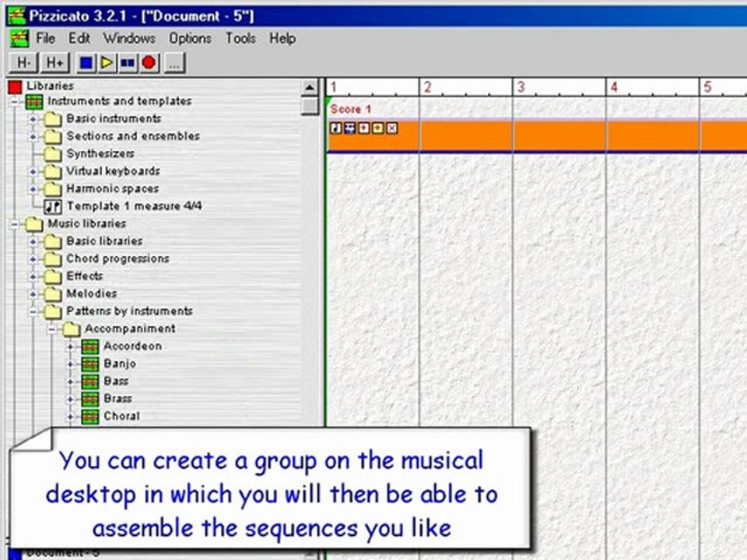Image resolution: width=747 pixels, height=560 pixels.
Task: Click measure 2 on the timeline ruler
Action: 465,87
